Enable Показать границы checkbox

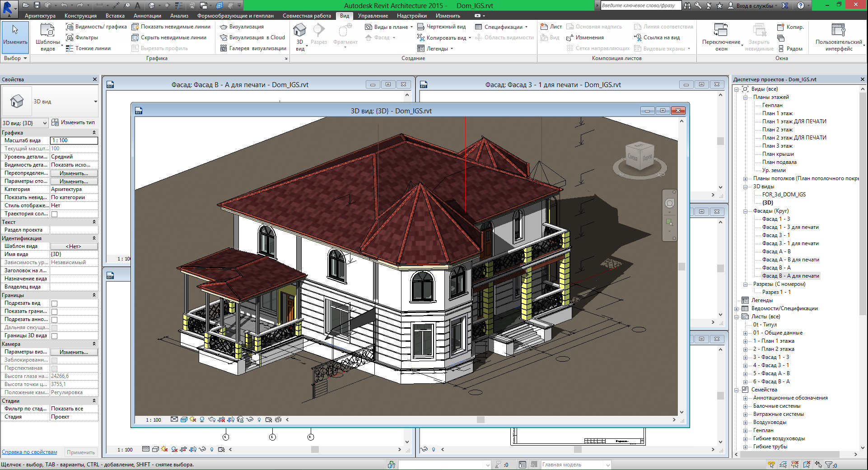pos(55,312)
